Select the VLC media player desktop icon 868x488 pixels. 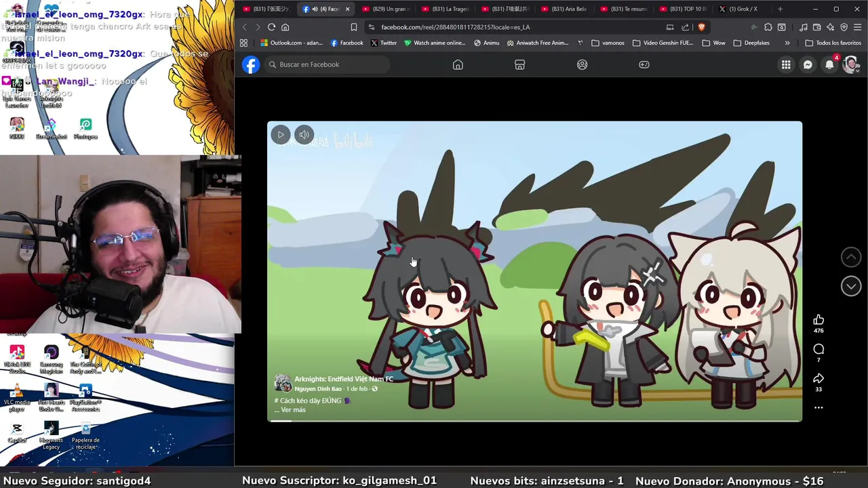[17, 398]
